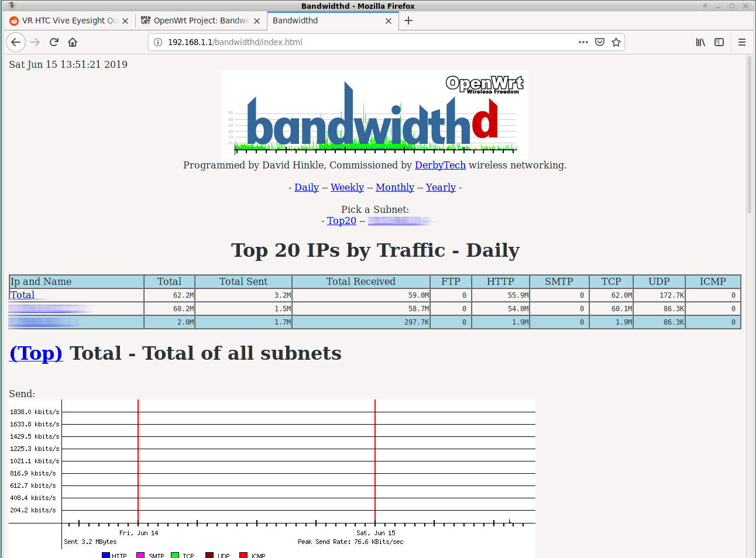Click the 'Sent 3.2 MBytes' label
Image resolution: width=756 pixels, height=558 pixels.
click(90, 542)
